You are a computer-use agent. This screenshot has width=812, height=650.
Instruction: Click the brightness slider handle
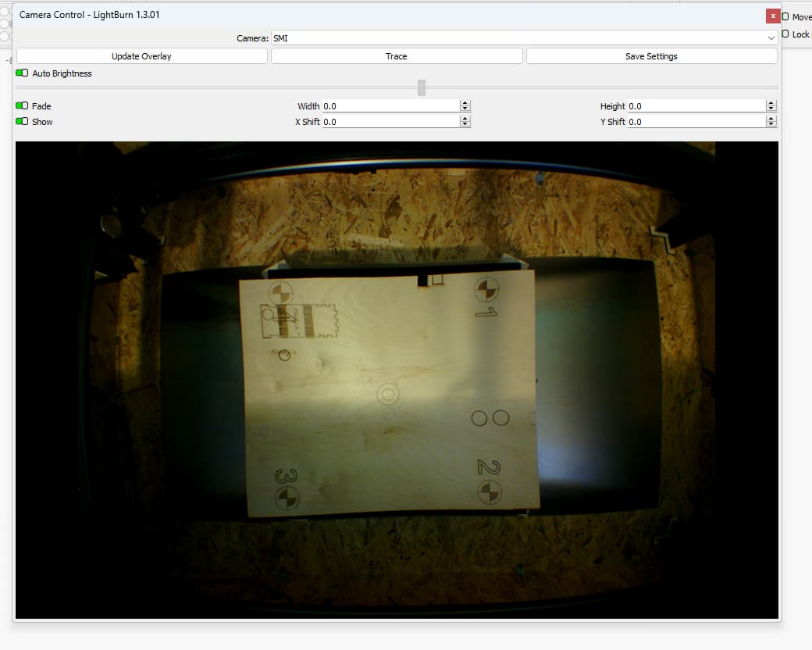[422, 87]
